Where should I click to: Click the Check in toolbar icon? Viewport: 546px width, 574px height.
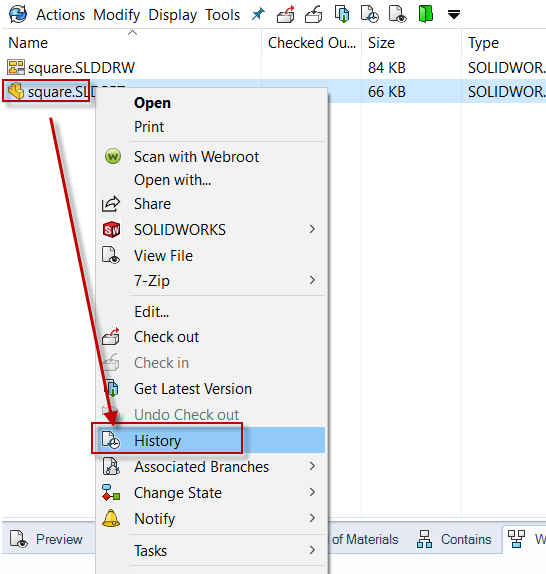(x=314, y=15)
